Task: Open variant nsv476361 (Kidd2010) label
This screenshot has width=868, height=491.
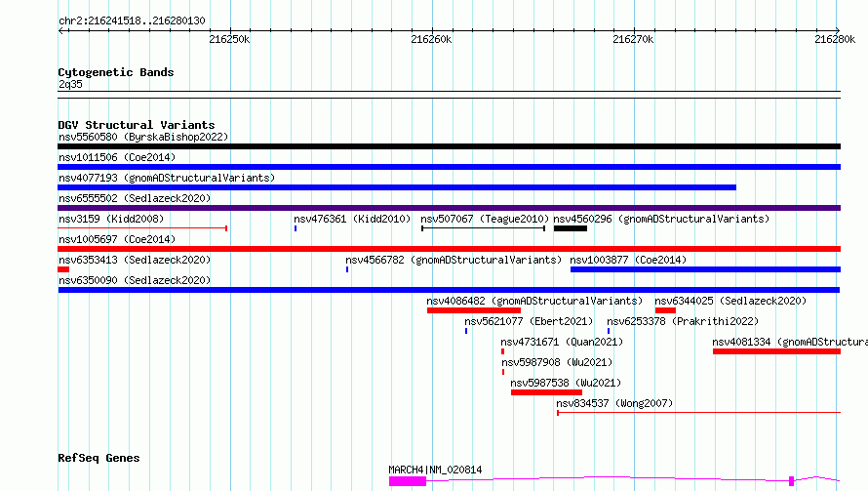Action: click(x=352, y=219)
